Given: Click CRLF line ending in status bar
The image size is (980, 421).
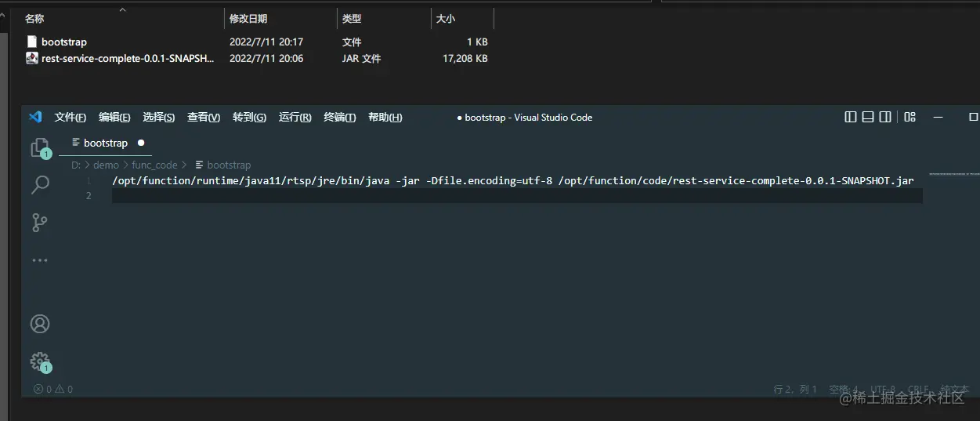Looking at the screenshot, I should tap(919, 389).
